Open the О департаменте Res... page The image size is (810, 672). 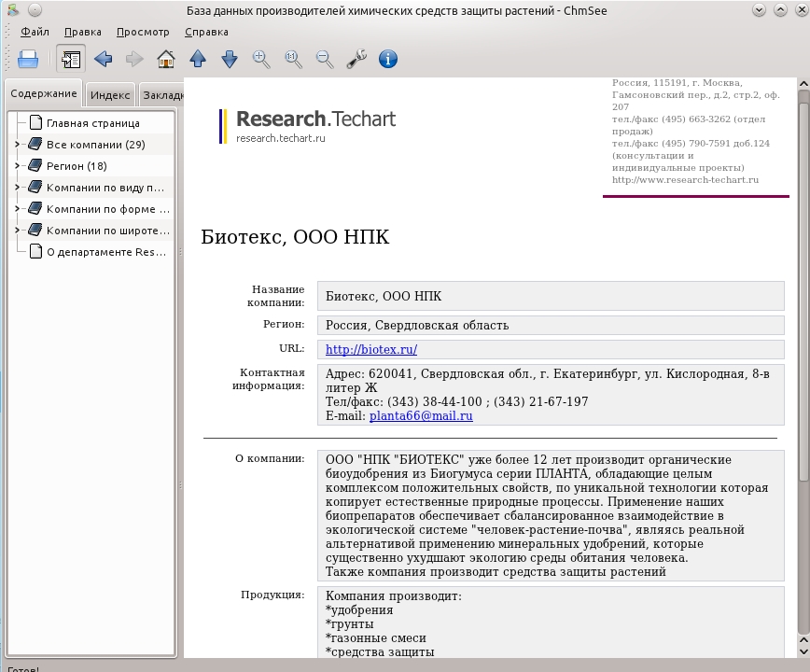[x=106, y=252]
